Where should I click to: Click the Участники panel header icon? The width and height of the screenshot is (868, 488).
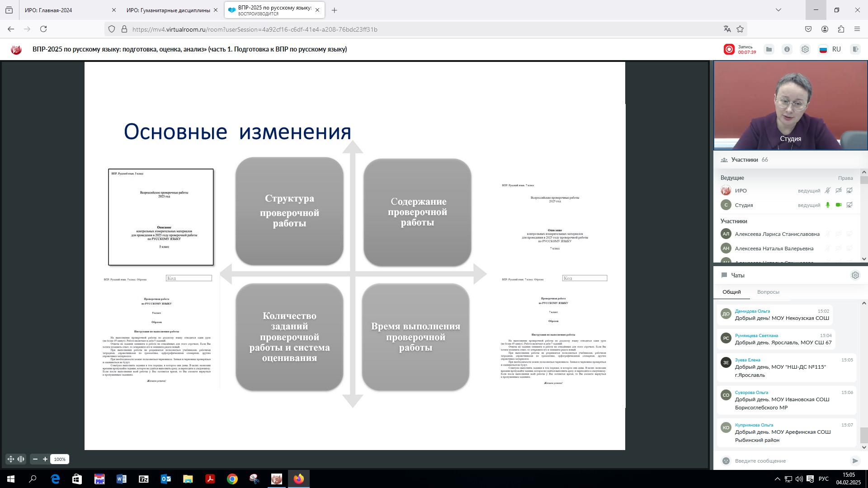pyautogui.click(x=724, y=160)
